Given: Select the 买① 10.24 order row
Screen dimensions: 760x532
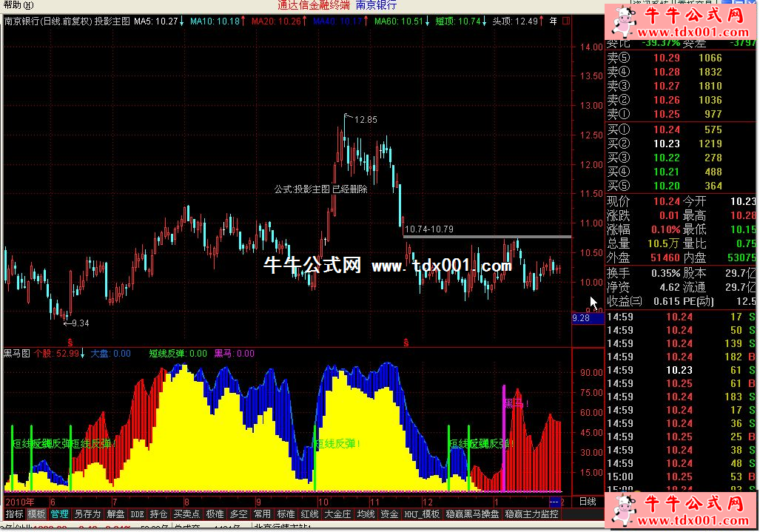Looking at the screenshot, I should [x=681, y=129].
